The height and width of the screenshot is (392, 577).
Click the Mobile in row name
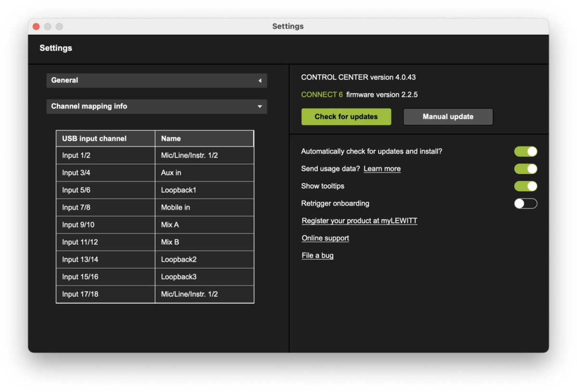pyautogui.click(x=176, y=208)
